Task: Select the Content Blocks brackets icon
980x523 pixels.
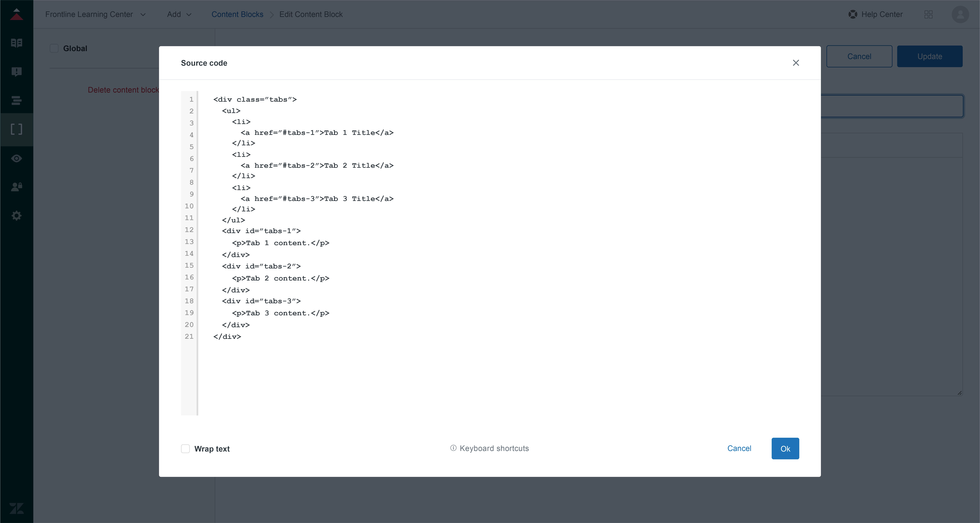Action: tap(16, 129)
